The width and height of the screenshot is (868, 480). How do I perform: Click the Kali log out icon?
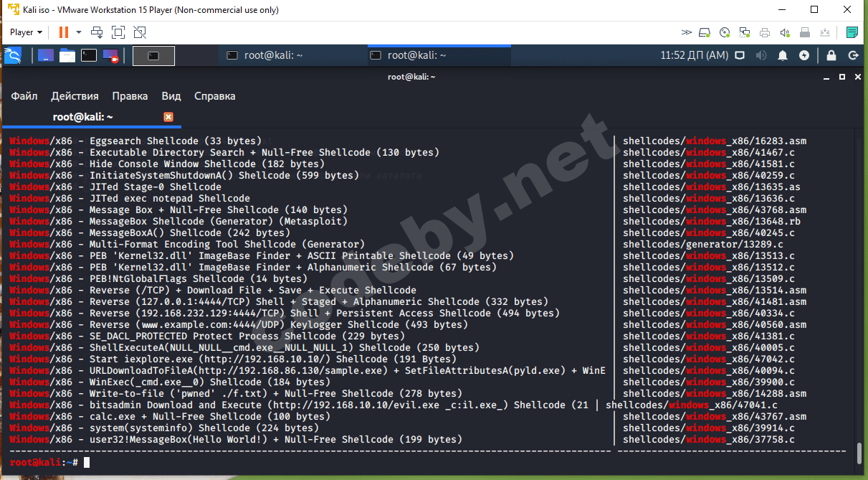pos(854,55)
